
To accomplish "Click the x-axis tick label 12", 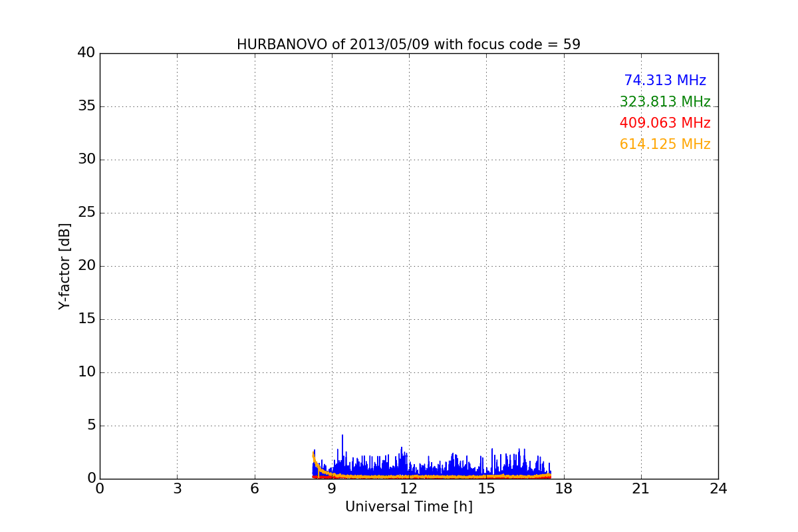I will [408, 489].
